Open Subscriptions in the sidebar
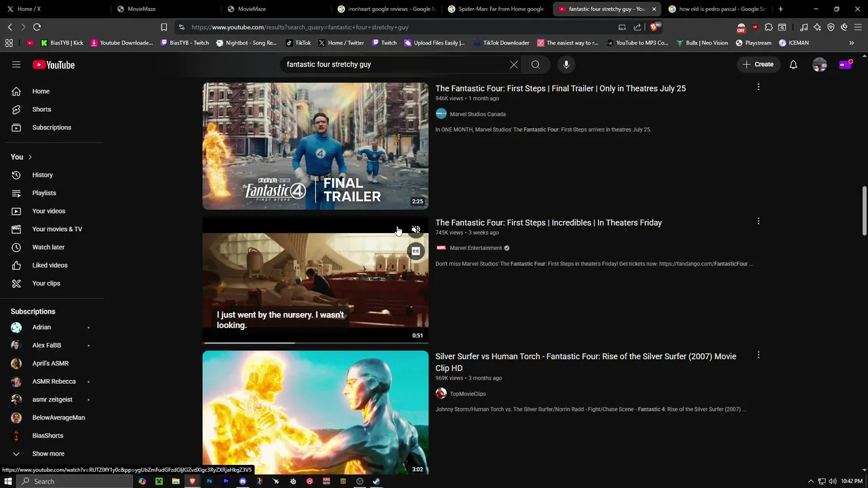Viewport: 868px width, 488px height. [52, 127]
